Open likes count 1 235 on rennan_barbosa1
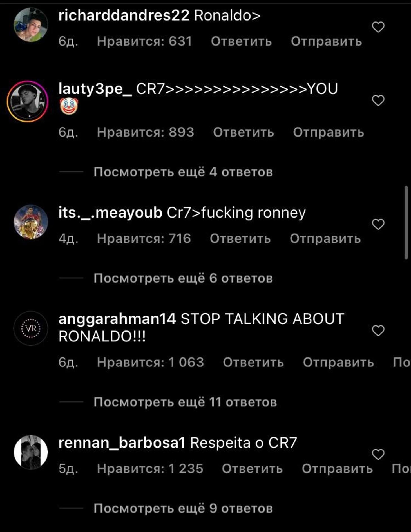Viewport: 411px width, 532px height. [150, 469]
